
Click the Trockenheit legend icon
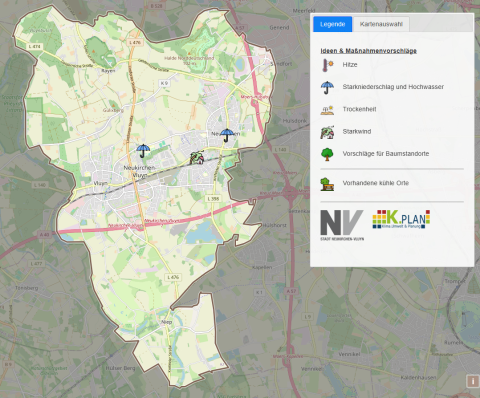327,110
